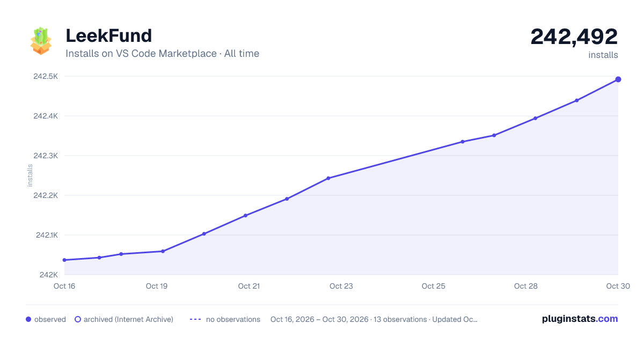Click the Oct 16 axis label

coord(64,286)
